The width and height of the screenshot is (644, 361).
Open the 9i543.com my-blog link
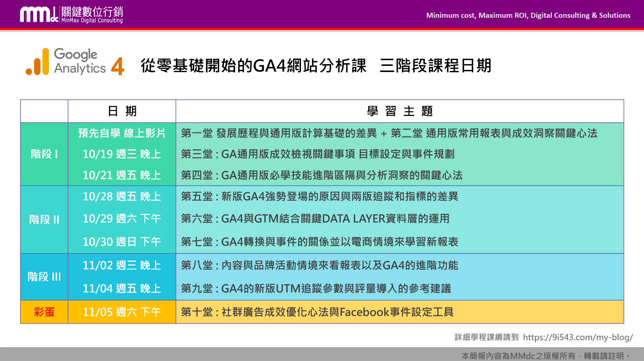pos(578,337)
